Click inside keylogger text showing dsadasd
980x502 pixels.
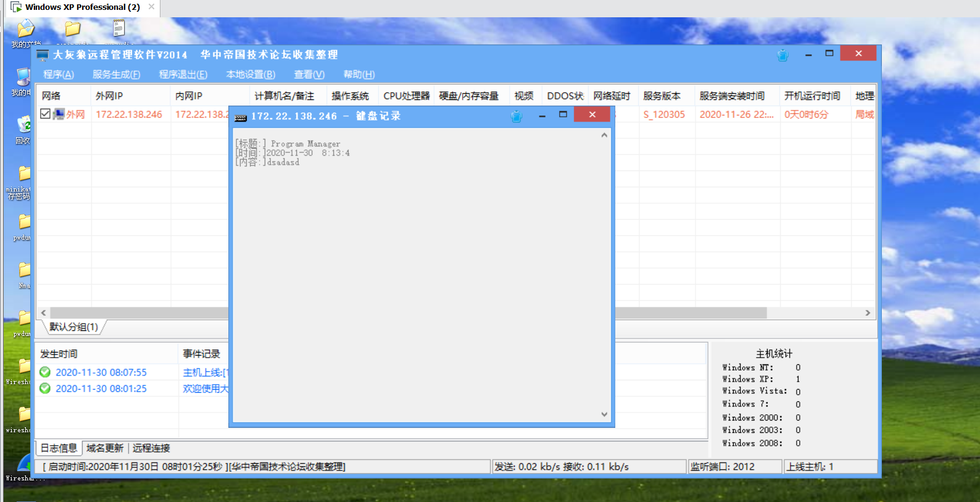[283, 162]
